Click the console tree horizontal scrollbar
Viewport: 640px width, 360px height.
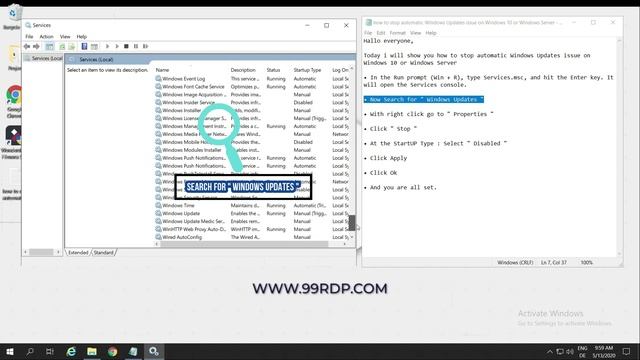point(41,252)
